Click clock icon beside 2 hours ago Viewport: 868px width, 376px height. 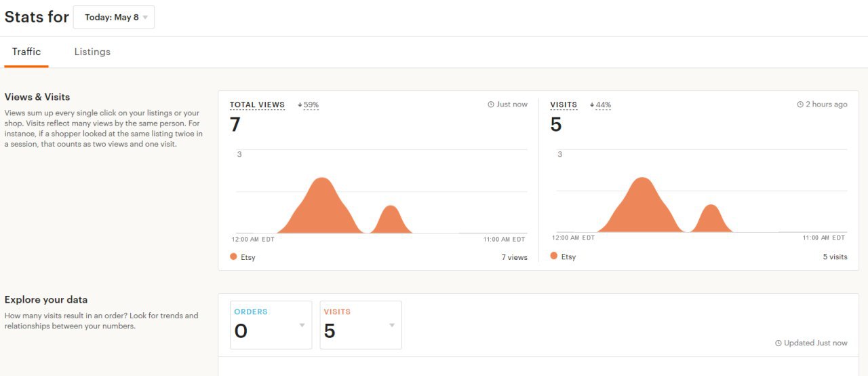pos(800,105)
